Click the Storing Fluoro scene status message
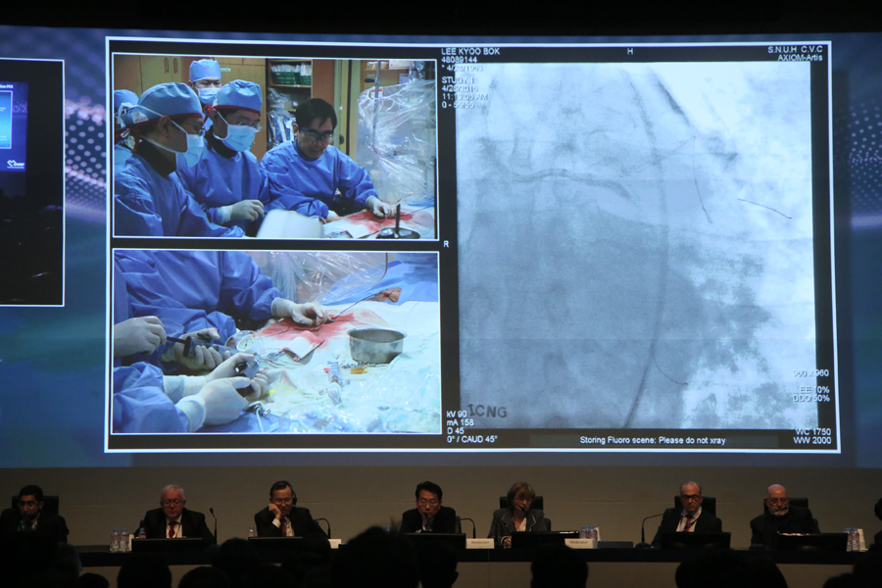Viewport: 882px width, 588px height. pos(653,441)
